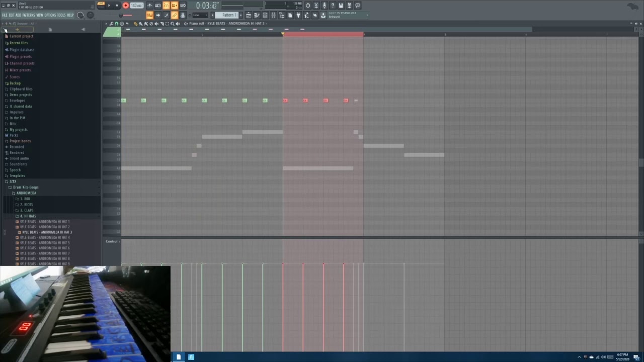
Task: Select the Zoom magnifier tool
Action: [x=173, y=24]
